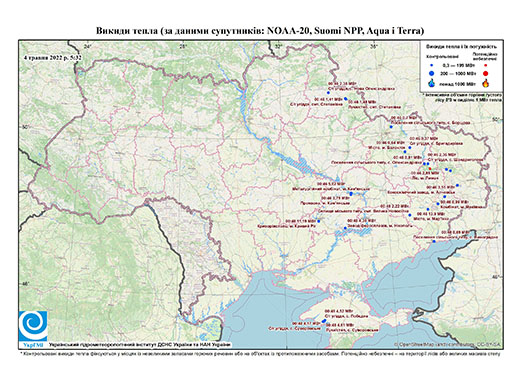
Task: Click the legend panel title
Action: (x=462, y=47)
